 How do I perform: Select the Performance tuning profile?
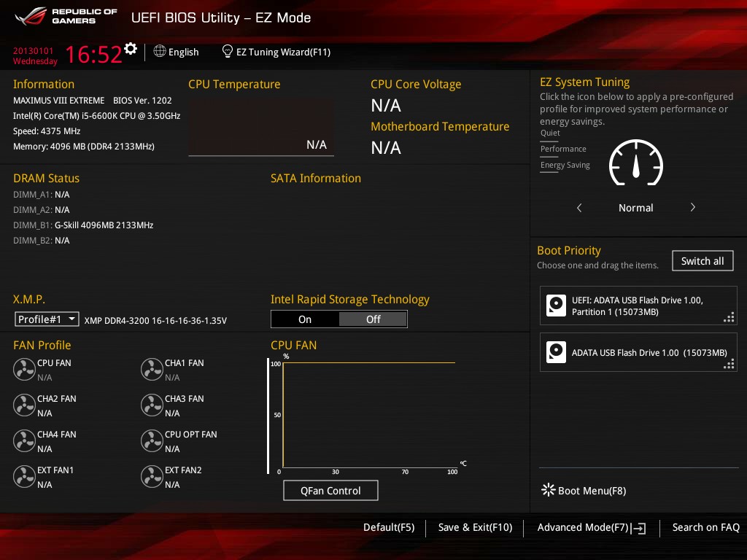[563, 149]
